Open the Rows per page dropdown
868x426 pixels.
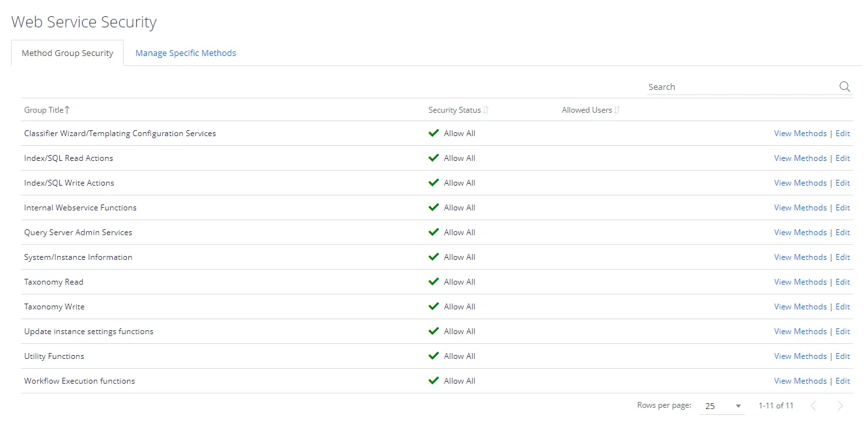[723, 406]
